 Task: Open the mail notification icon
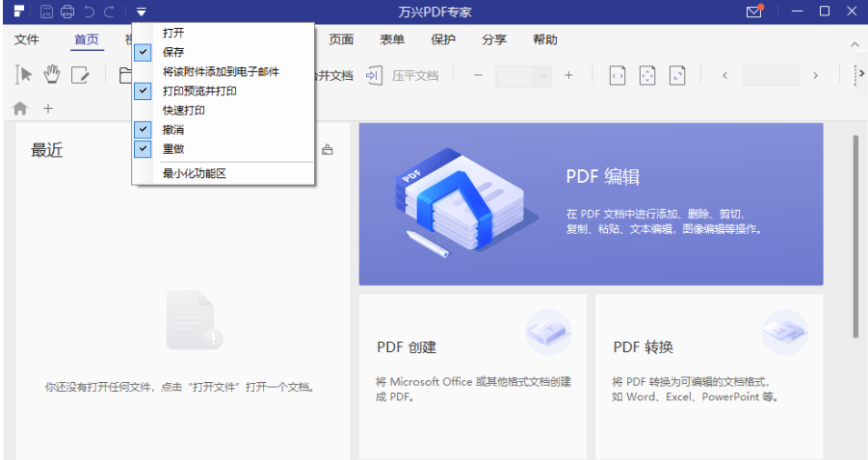tap(754, 12)
